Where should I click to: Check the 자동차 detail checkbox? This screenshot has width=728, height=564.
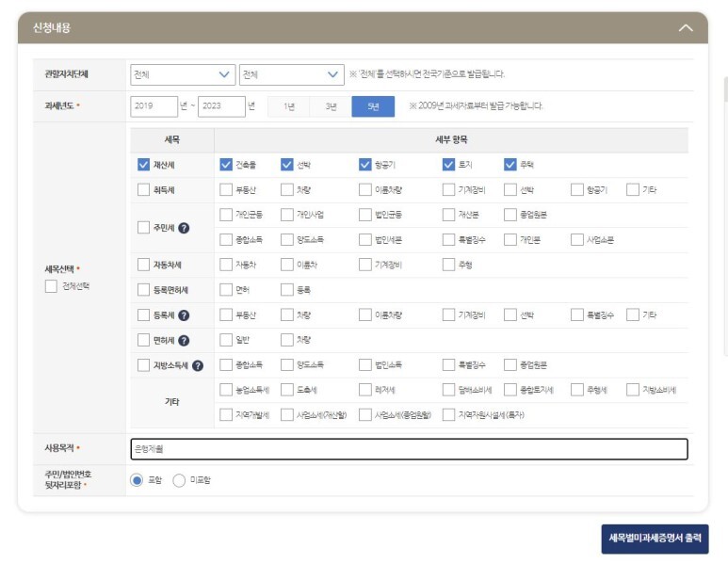[226, 266]
